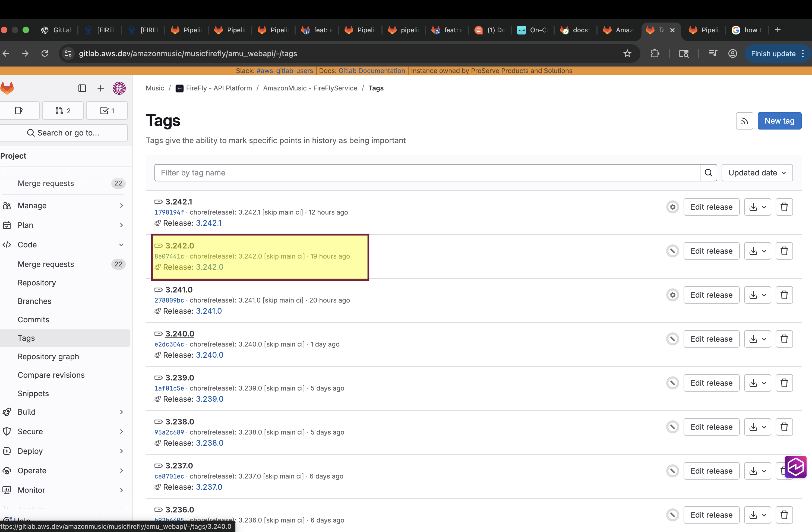The height and width of the screenshot is (532, 812).
Task: Click the tag name search magnifier button
Action: (708, 173)
